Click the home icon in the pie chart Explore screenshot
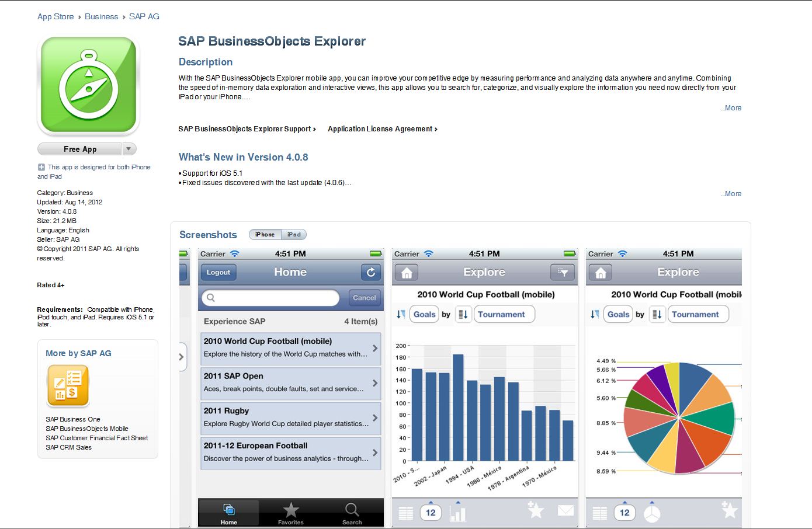Viewport: 812px width, 529px height. click(601, 273)
